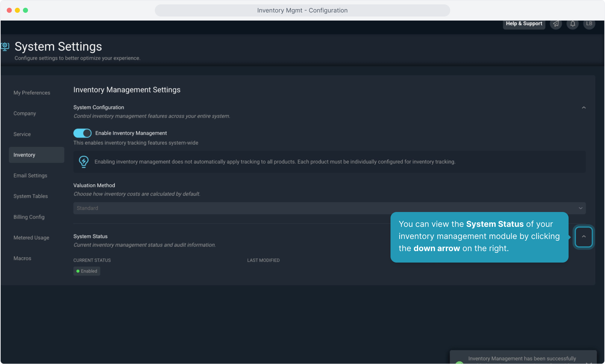Image resolution: width=605 pixels, height=364 pixels.
Task: Click the highlighted System Status arrow
Action: coord(584,237)
